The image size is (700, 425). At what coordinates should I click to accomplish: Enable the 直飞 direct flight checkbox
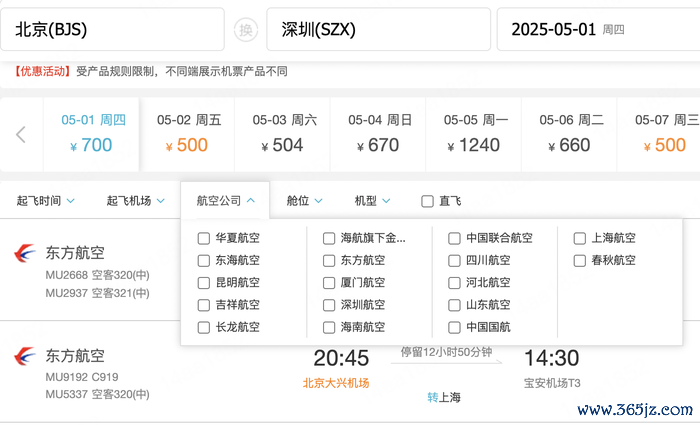pos(427,201)
